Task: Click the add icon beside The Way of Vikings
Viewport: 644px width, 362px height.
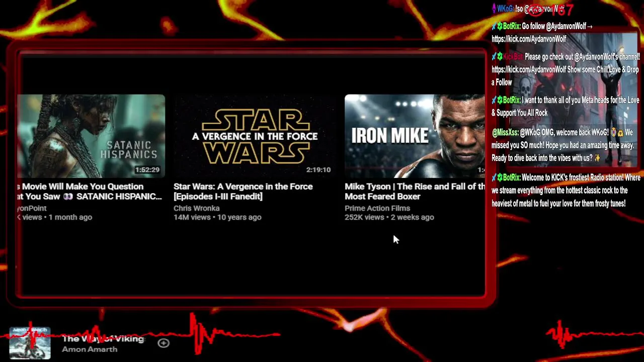Action: point(164,343)
